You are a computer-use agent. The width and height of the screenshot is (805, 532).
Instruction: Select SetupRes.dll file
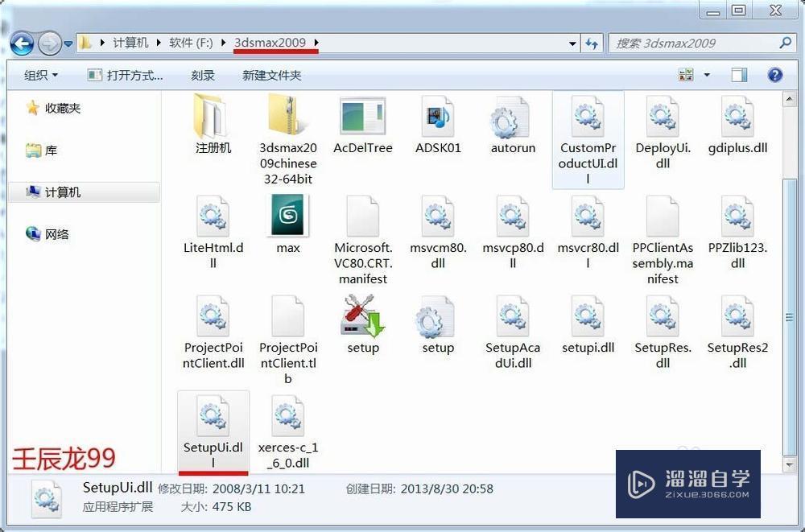[x=663, y=332]
